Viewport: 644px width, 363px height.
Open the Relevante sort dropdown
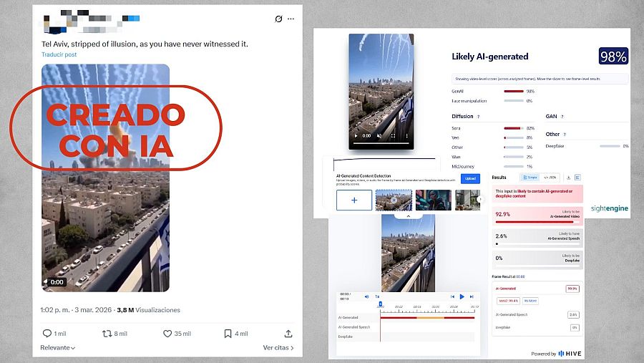[57, 348]
